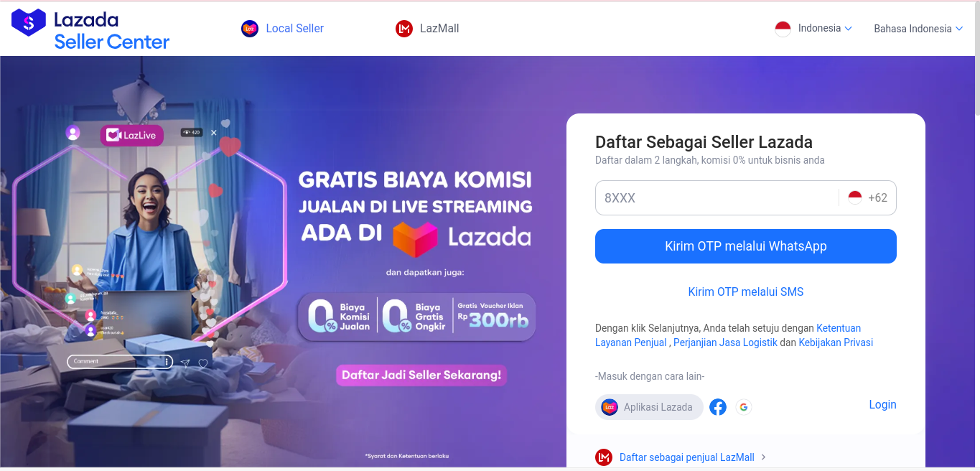Switch to the Local Seller tab

(x=283, y=29)
